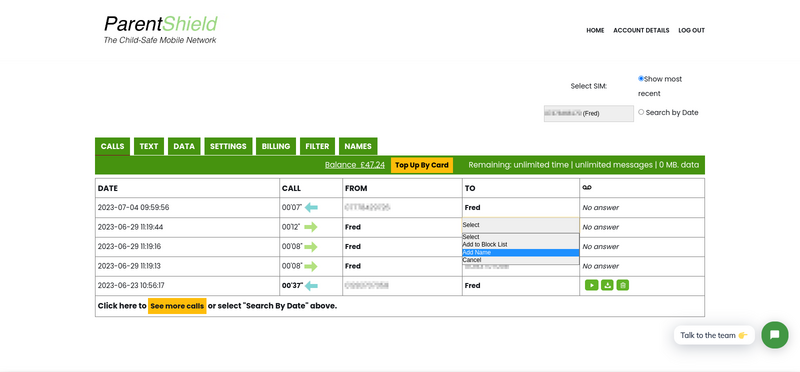
Task: Click the voicemail icon column header
Action: point(587,188)
